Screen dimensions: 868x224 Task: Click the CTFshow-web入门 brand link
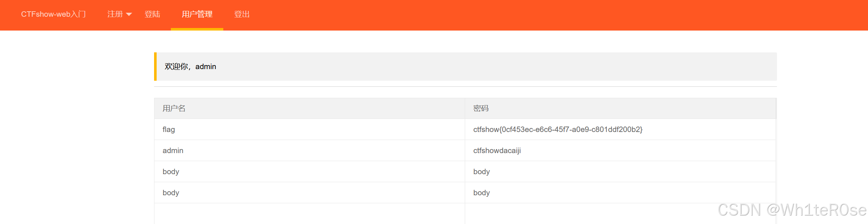pyautogui.click(x=54, y=14)
